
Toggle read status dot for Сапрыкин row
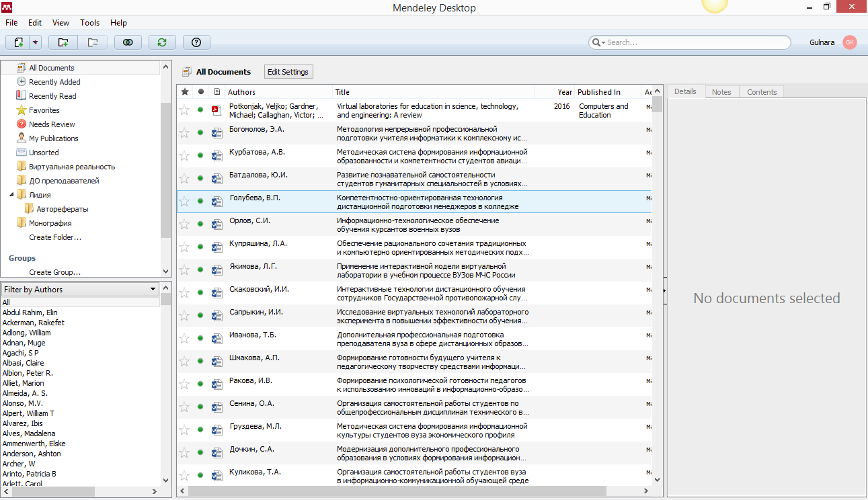click(x=200, y=315)
